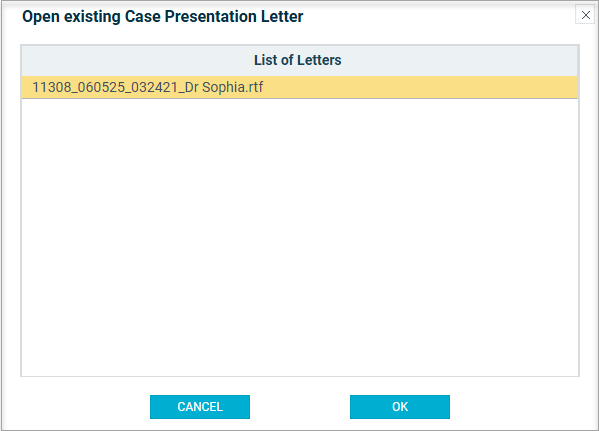Highlight the Dr Sophia letter row
This screenshot has width=599, height=431.
click(300, 87)
